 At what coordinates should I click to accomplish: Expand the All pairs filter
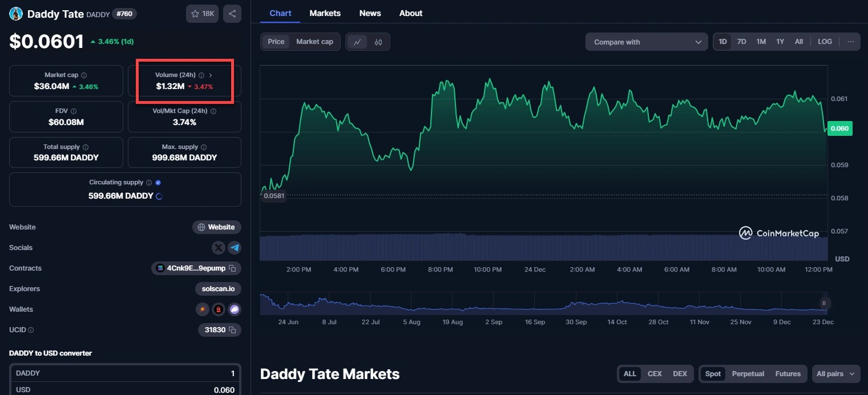coord(835,374)
